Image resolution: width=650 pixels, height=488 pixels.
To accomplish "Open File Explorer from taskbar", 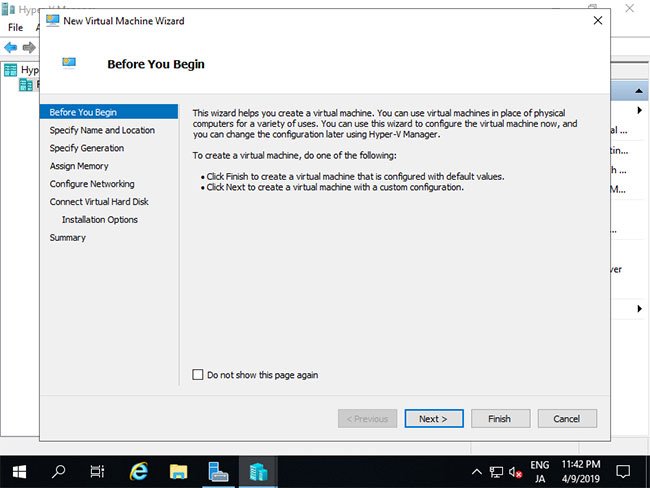I will (x=178, y=472).
